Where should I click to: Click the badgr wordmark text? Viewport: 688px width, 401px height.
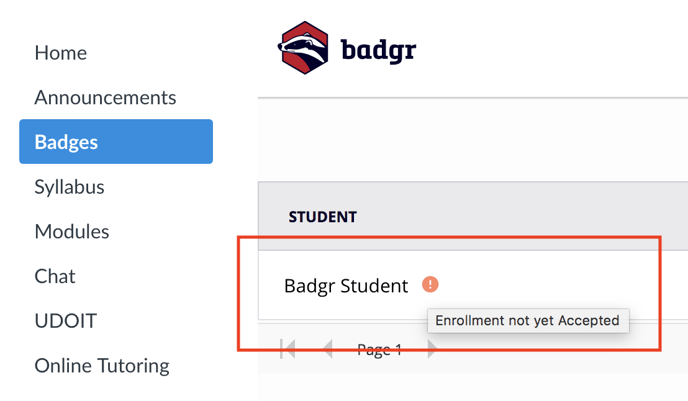[x=378, y=51]
